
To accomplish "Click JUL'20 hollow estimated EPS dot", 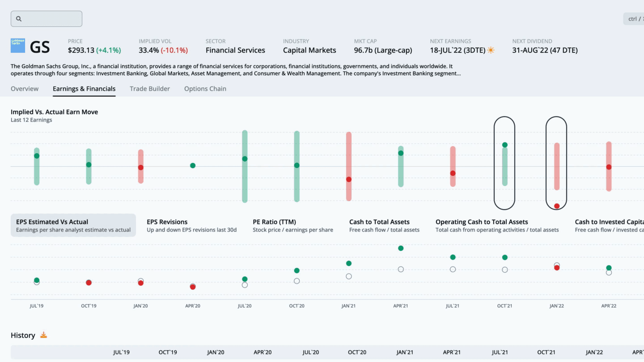I will click(x=245, y=285).
